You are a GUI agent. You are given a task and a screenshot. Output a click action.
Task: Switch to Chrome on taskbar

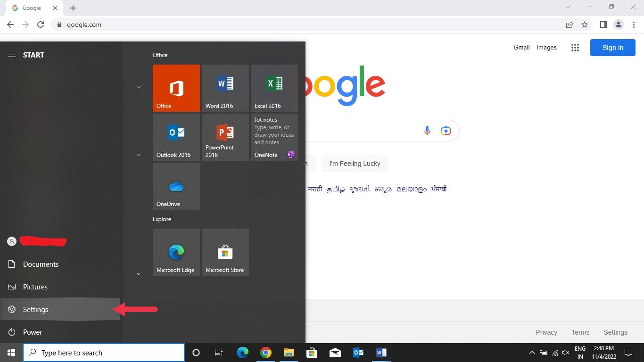click(x=266, y=353)
